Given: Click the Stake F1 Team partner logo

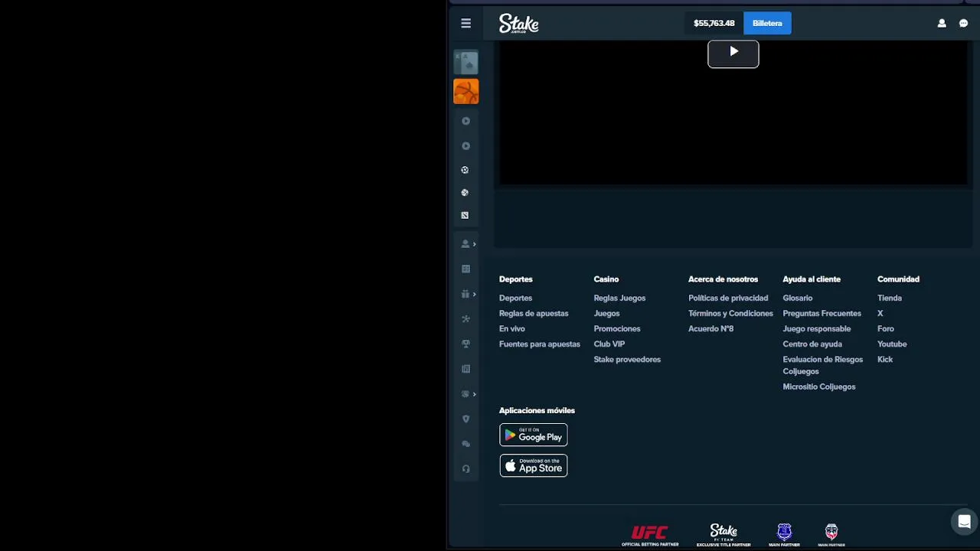Looking at the screenshot, I should coord(724,535).
